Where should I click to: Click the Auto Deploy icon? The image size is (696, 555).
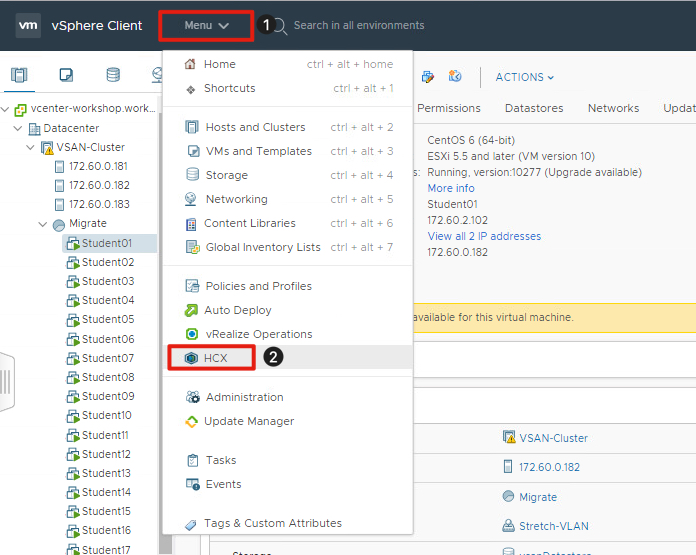tap(192, 310)
